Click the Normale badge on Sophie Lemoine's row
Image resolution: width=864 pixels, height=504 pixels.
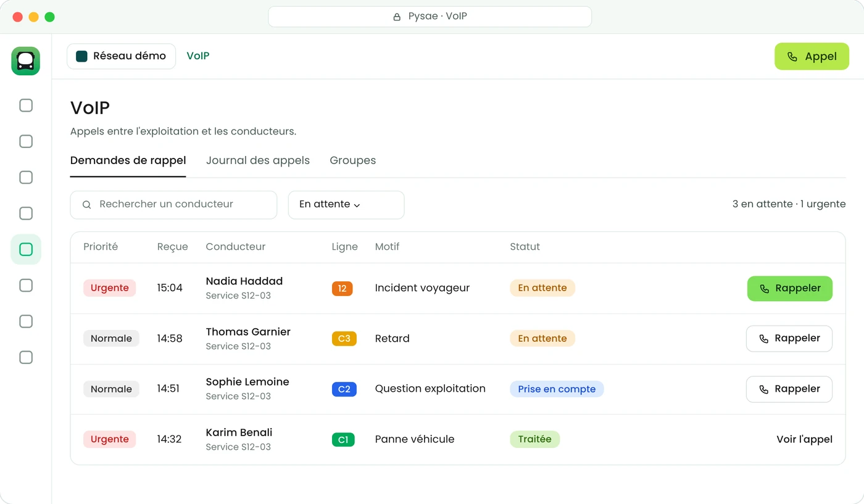(111, 389)
